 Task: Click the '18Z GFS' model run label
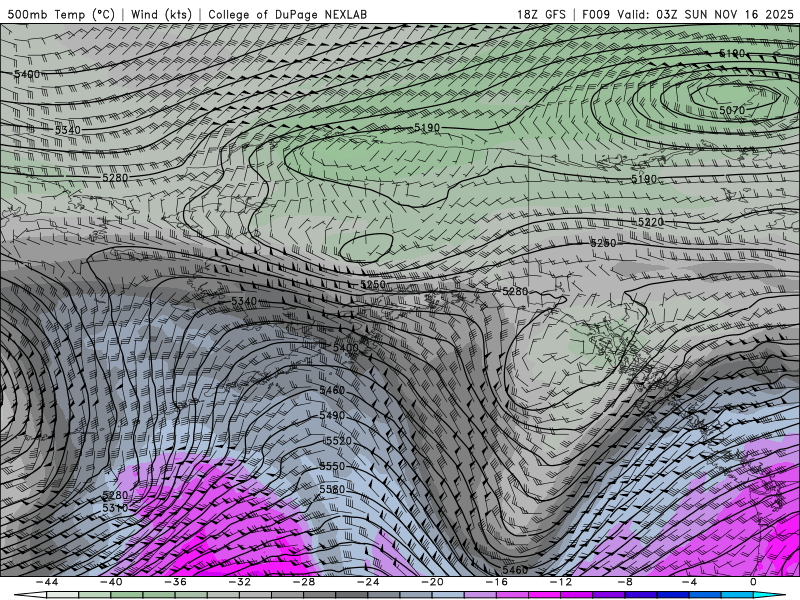541,14
